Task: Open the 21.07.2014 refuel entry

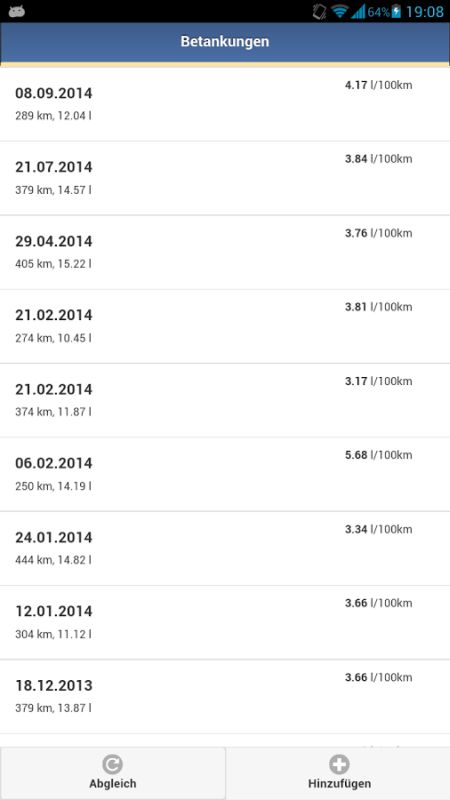Action: tap(225, 178)
